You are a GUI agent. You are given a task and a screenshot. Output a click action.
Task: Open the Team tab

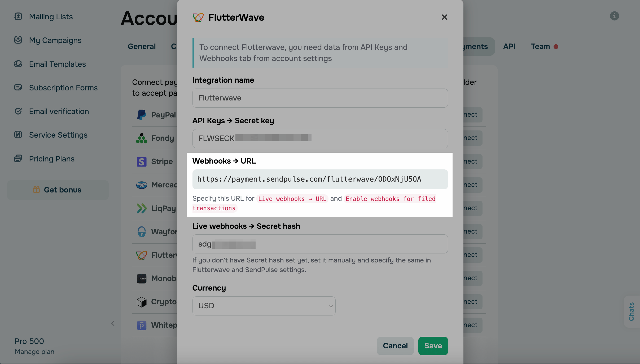540,46
